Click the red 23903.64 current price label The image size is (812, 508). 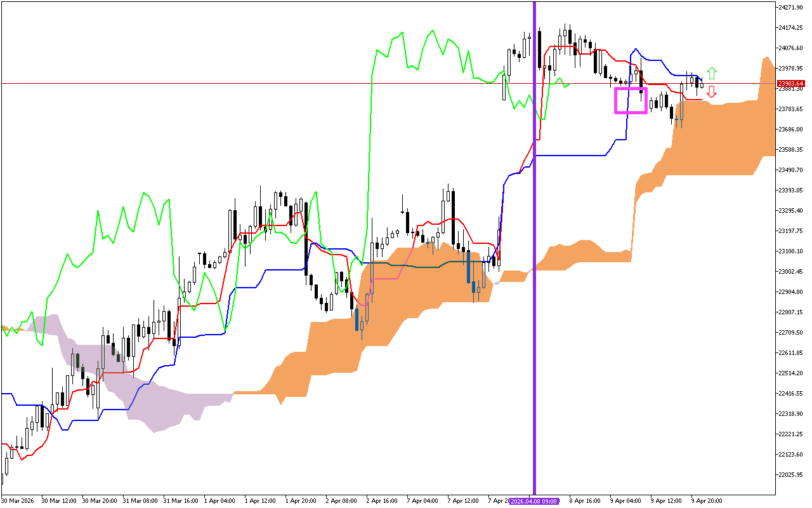click(791, 83)
